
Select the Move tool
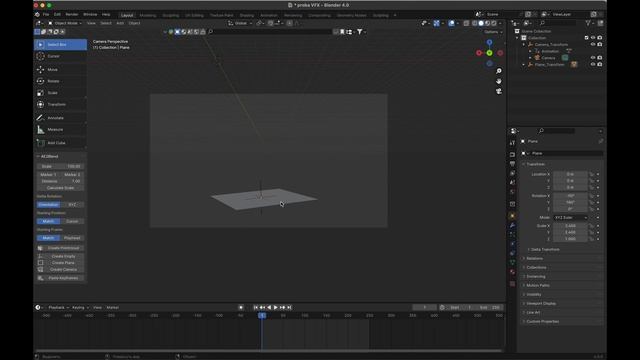[60, 70]
